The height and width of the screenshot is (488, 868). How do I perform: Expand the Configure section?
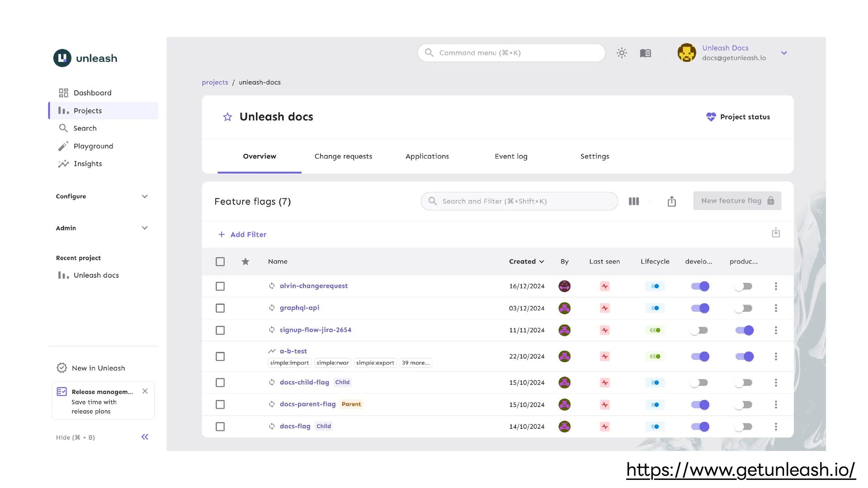pyautogui.click(x=102, y=197)
